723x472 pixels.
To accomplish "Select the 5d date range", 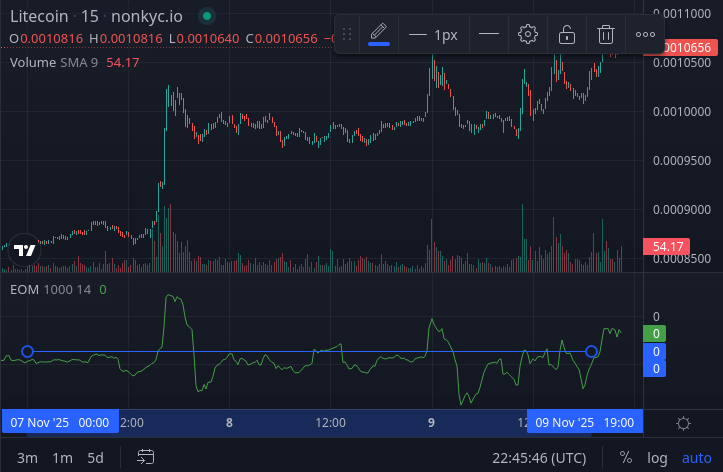I will coord(95,457).
